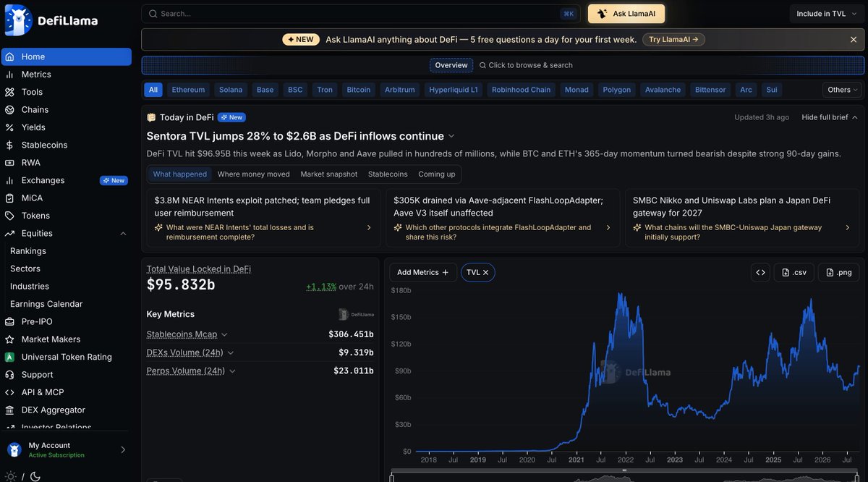Click the Chains icon in the sidebar
The height and width of the screenshot is (482, 868).
point(9,110)
